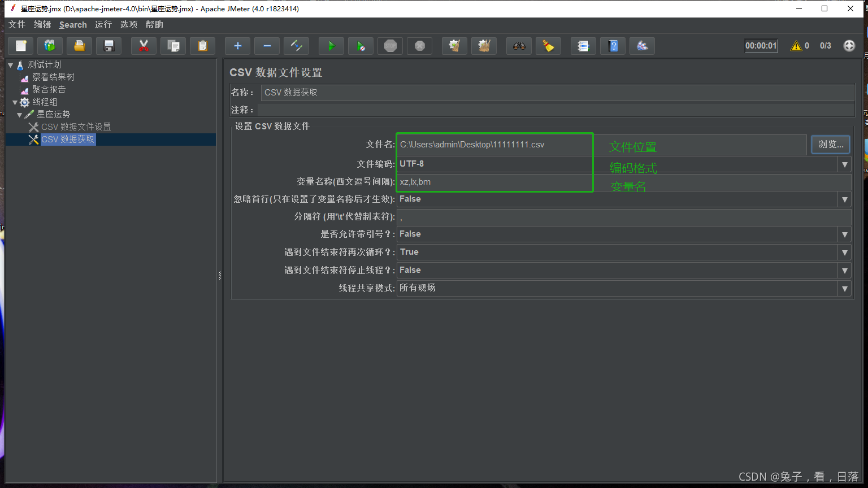
Task: Clear search results with the broom icon
Action: pos(548,46)
